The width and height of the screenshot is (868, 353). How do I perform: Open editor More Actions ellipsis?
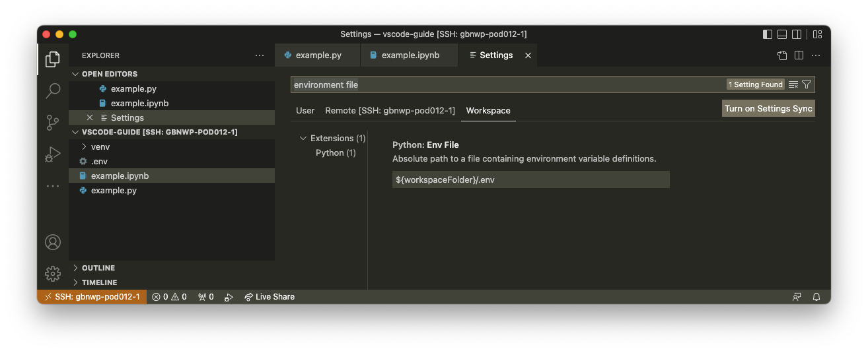tap(816, 55)
